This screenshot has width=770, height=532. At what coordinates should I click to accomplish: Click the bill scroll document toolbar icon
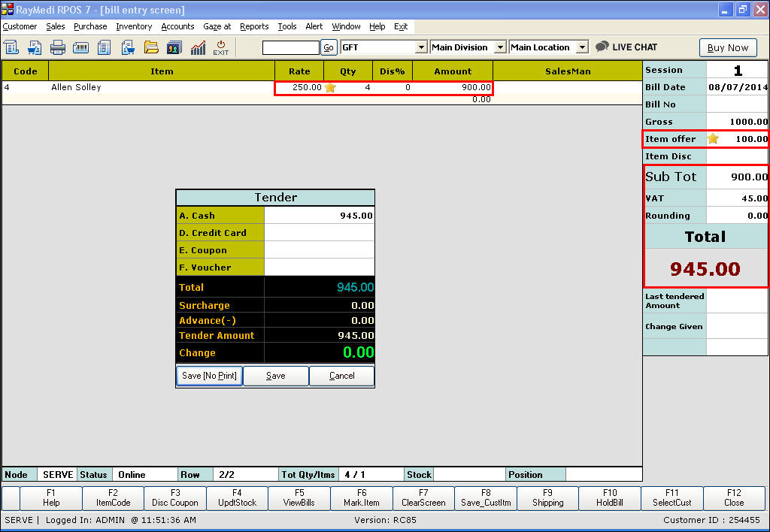(11, 47)
